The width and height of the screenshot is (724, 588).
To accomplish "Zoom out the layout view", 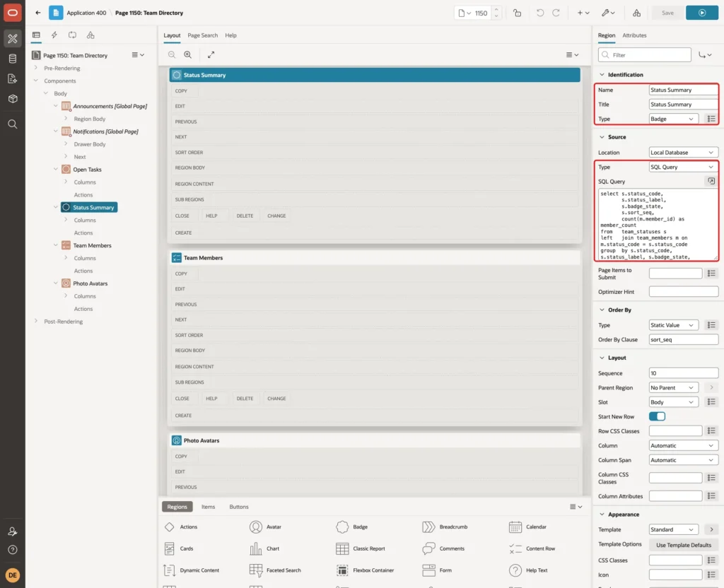I will [x=172, y=55].
